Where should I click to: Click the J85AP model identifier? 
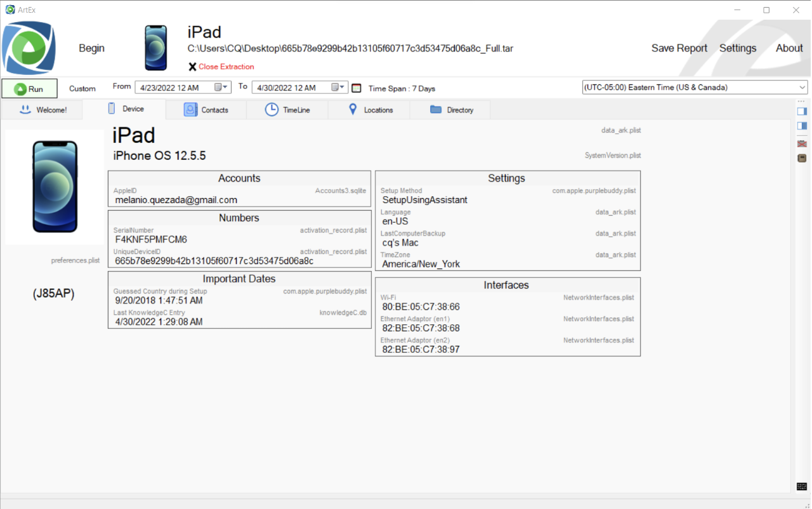54,294
